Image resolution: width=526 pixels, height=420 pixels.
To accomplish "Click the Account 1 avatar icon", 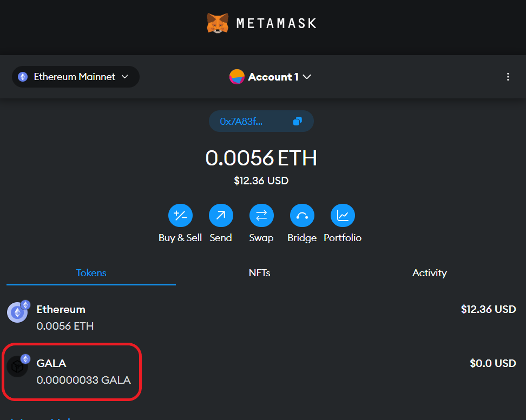I will (237, 77).
